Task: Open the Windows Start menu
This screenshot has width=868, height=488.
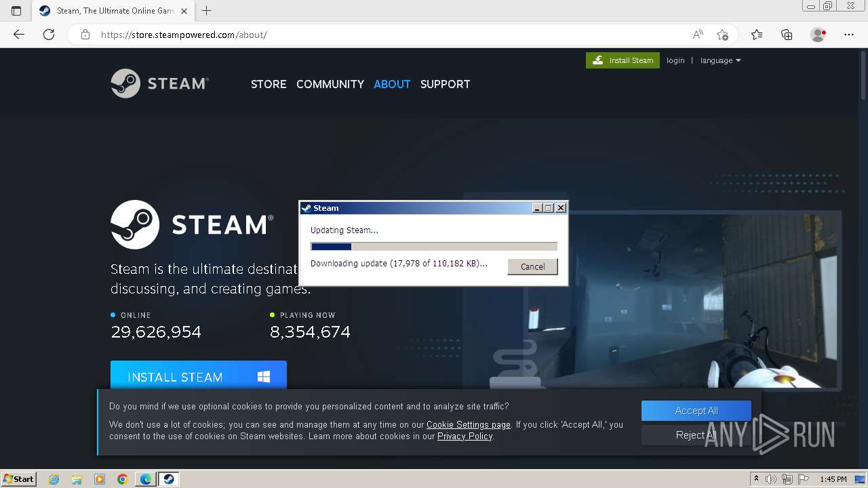Action: [x=19, y=479]
